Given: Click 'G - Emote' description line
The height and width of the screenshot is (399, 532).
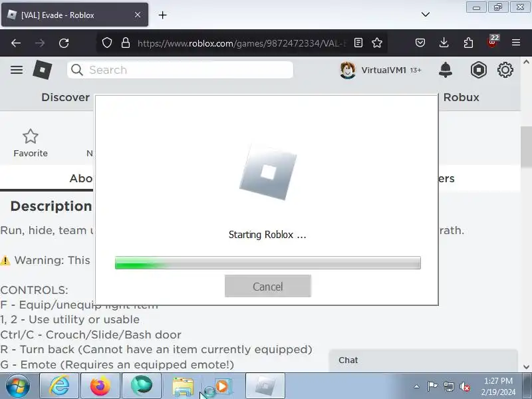Looking at the screenshot, I should [117, 364].
